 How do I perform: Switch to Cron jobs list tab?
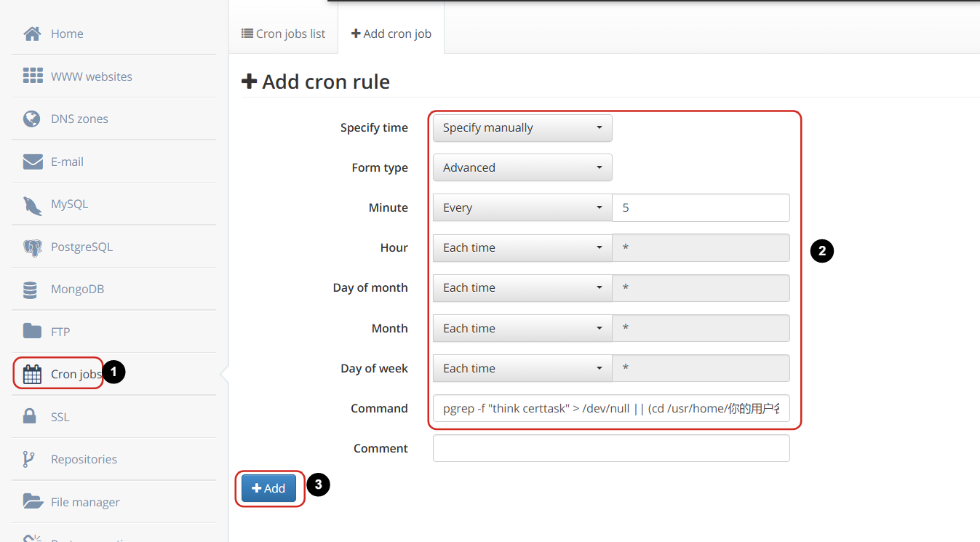click(284, 33)
